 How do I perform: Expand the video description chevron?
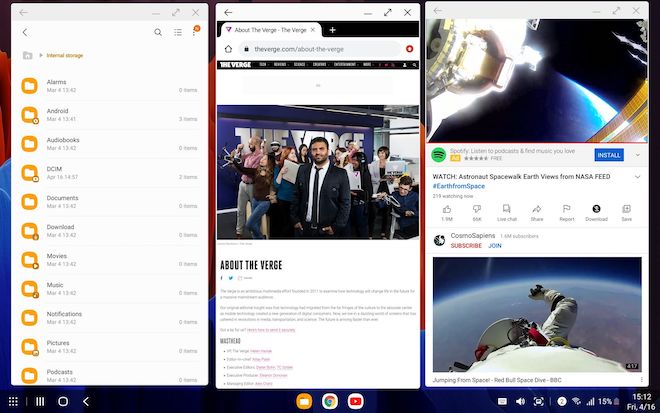(x=638, y=177)
